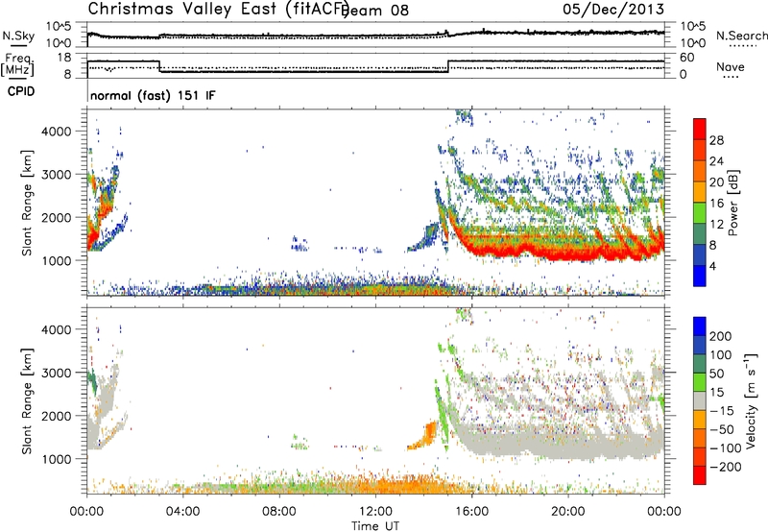Click the light green 12–16 dB Power segment

[x=700, y=213]
